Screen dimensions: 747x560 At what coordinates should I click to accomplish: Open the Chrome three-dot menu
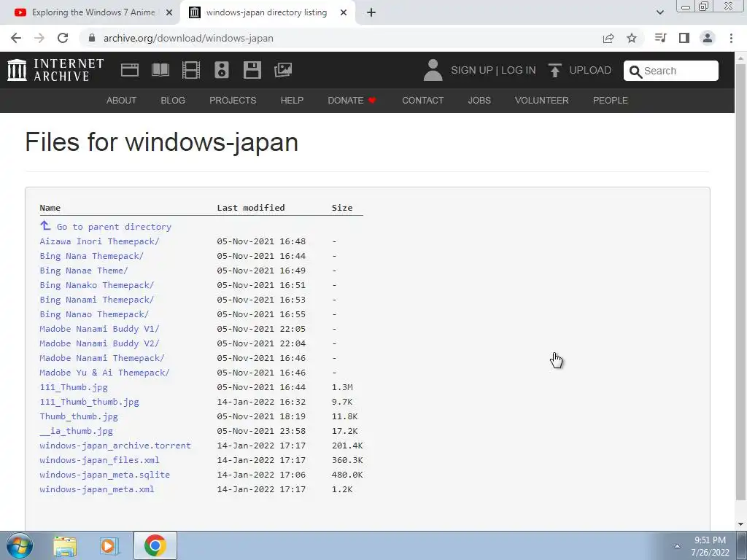[731, 38]
